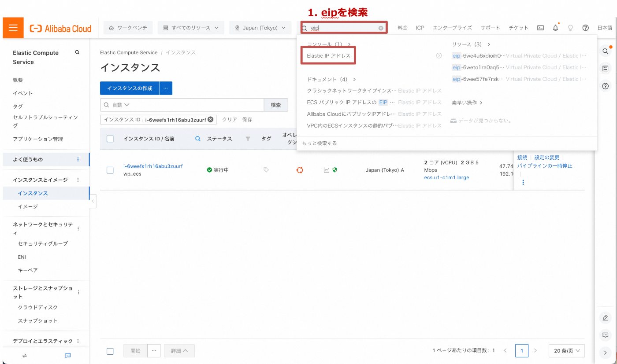The height and width of the screenshot is (364, 617).
Task: Click the 検索 button
Action: tap(276, 105)
